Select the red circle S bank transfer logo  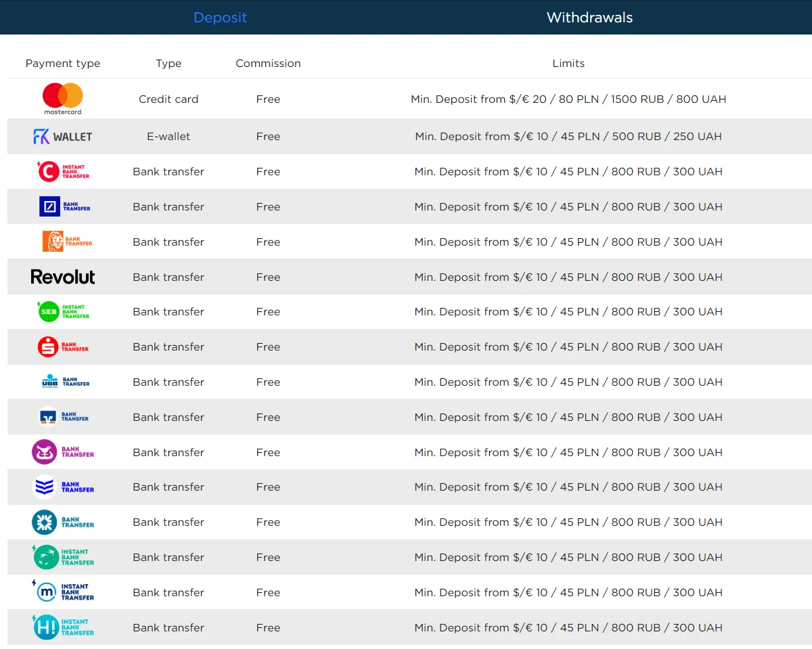point(63,346)
